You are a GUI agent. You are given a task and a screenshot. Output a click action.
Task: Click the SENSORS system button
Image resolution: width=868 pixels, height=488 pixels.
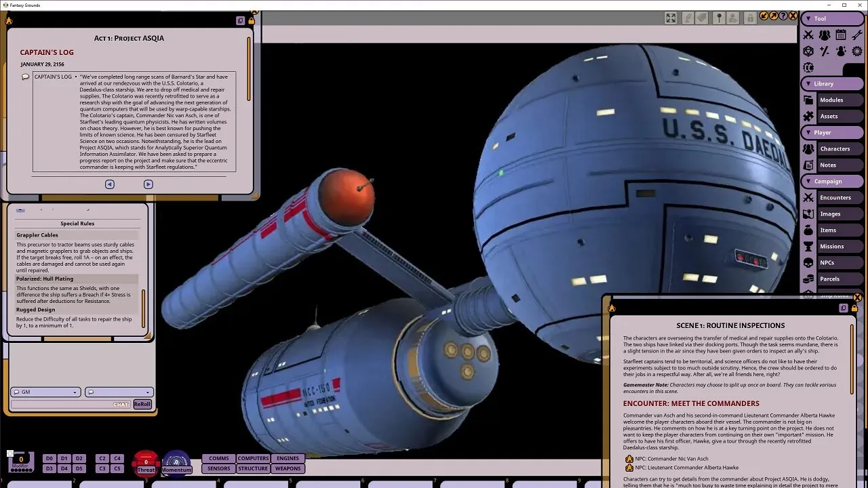pyautogui.click(x=219, y=468)
